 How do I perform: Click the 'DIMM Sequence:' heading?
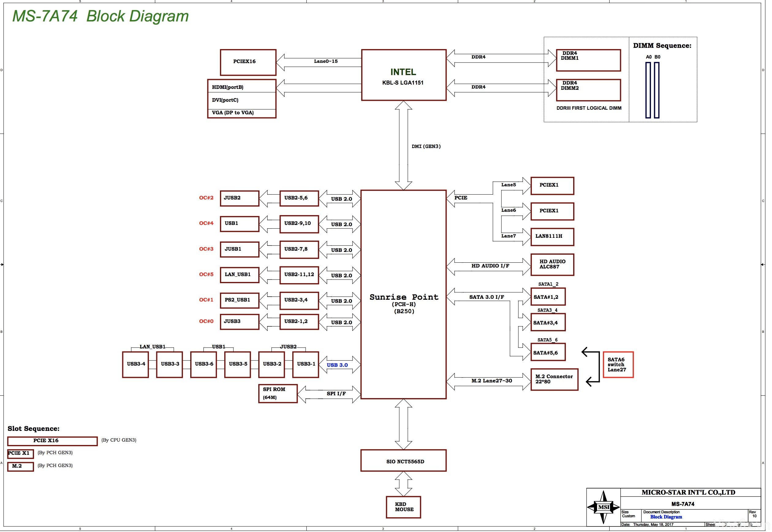pyautogui.click(x=662, y=46)
